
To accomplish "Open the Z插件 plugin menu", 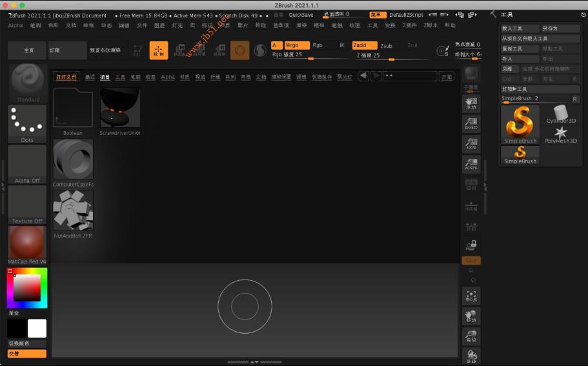I will click(409, 25).
